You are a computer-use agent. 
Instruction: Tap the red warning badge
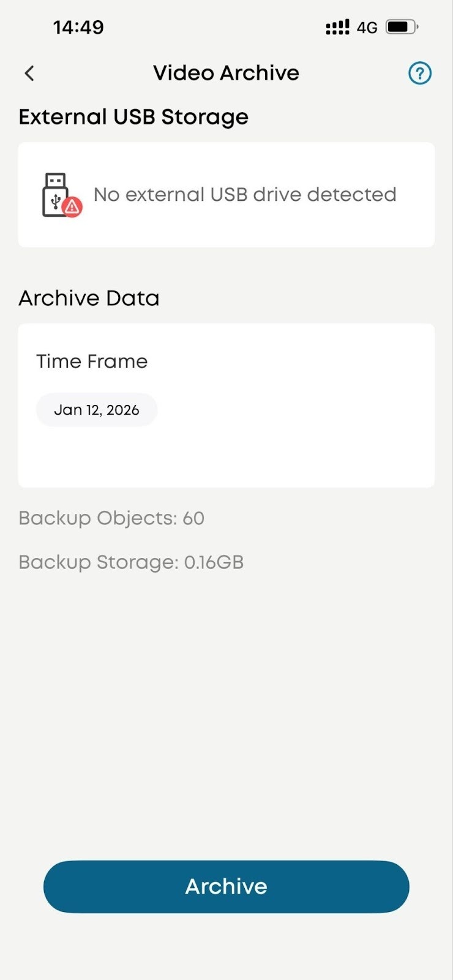click(x=73, y=207)
